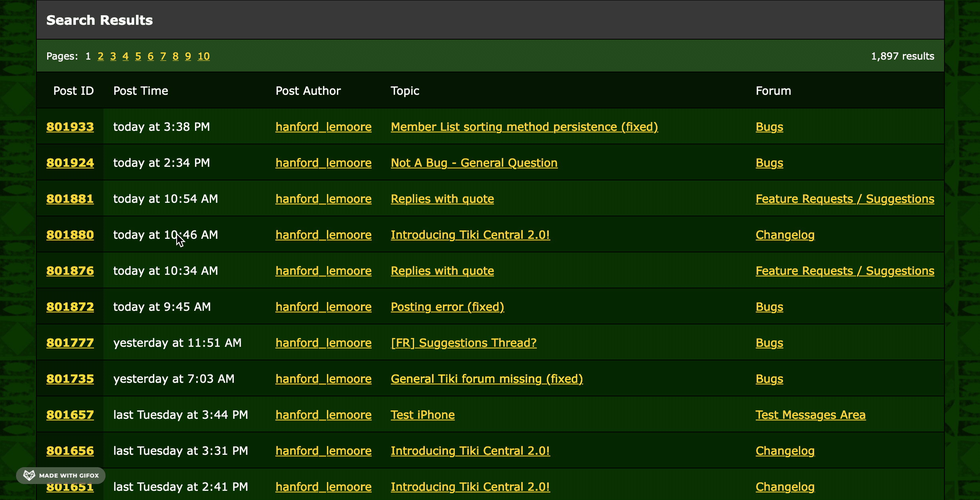Open results page 5
This screenshot has width=980, height=500.
coord(138,56)
